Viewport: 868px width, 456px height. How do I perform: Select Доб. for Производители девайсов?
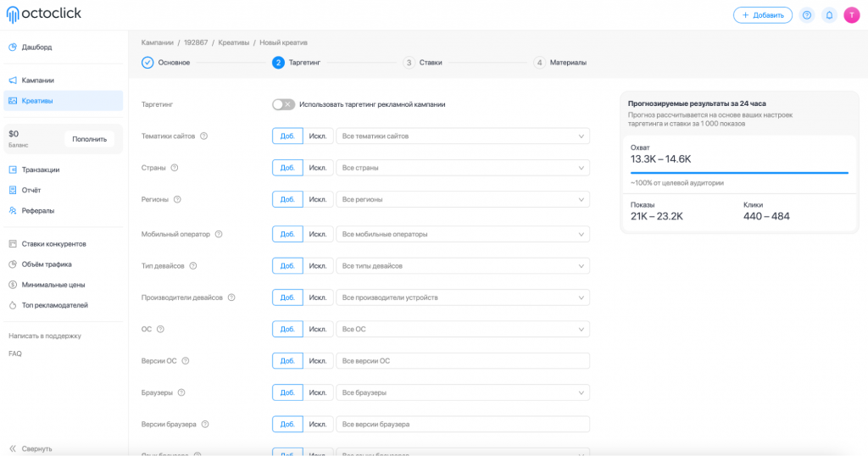tap(287, 298)
